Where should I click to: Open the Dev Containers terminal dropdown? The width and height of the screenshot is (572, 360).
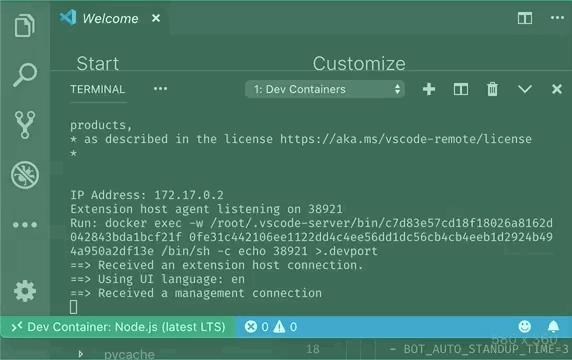click(325, 89)
